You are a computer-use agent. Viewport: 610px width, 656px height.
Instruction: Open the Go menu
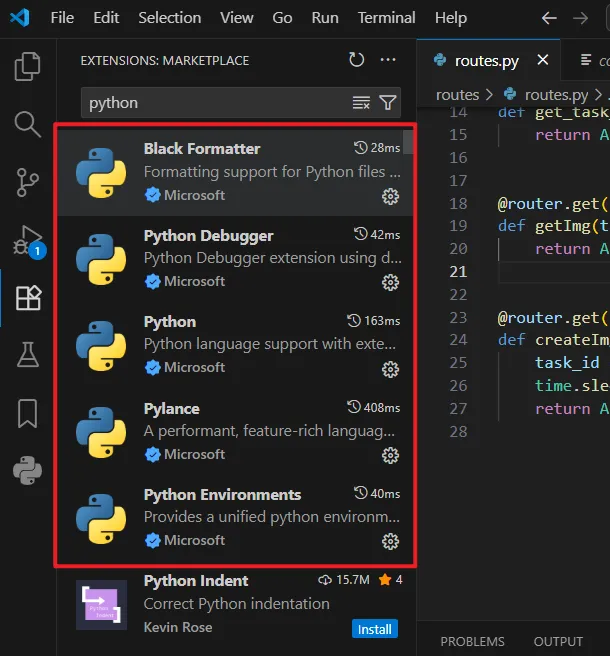click(x=282, y=18)
